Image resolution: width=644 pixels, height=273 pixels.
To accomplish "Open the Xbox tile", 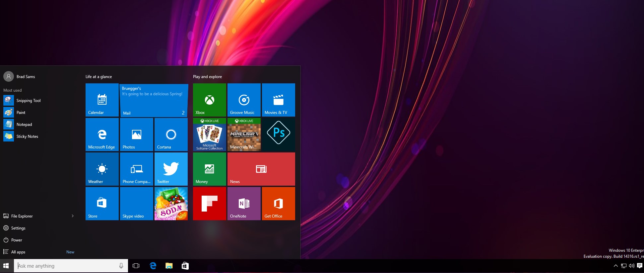I will [x=209, y=100].
